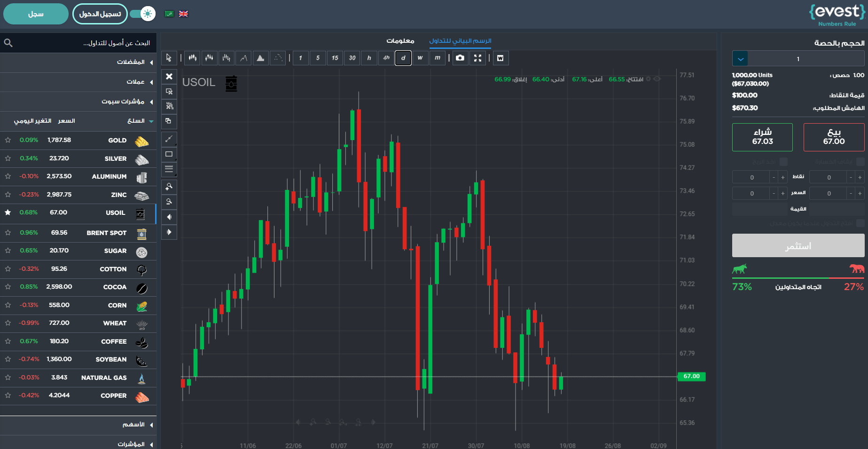Click the asset search field
Viewport: 868px width, 449px height.
[x=78, y=43]
